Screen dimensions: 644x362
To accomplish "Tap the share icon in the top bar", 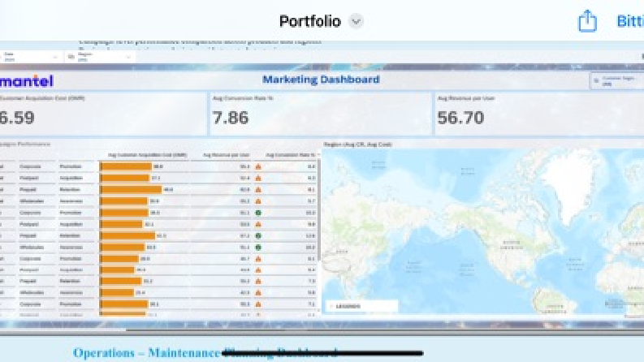I will click(587, 21).
